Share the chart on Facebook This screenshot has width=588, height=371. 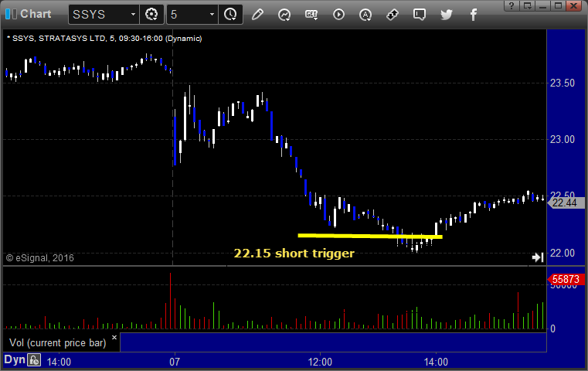point(474,15)
